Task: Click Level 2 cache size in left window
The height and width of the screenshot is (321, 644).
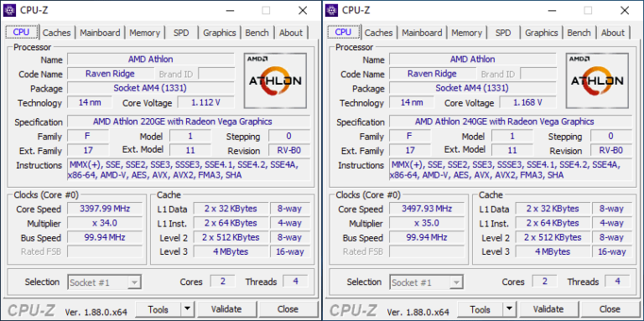Action: pyautogui.click(x=231, y=237)
